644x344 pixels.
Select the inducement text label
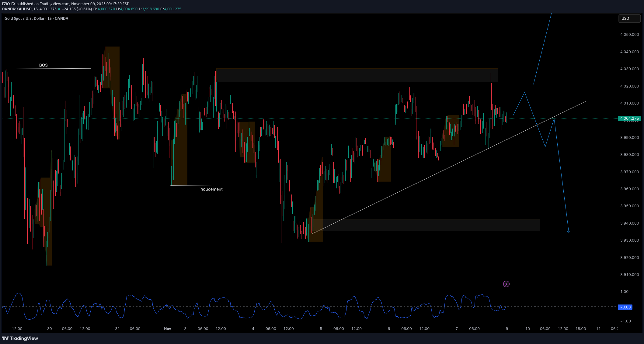(x=211, y=189)
